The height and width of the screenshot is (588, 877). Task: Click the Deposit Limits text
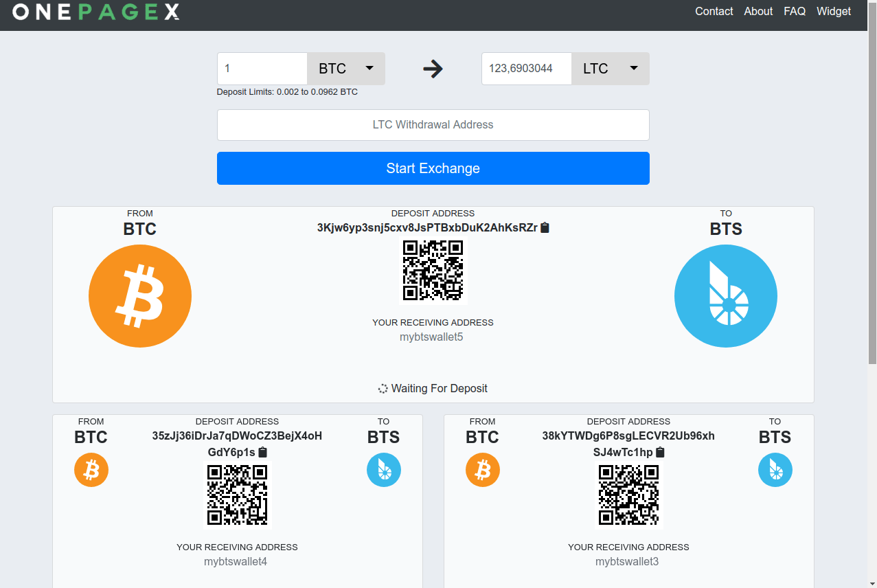pyautogui.click(x=287, y=92)
